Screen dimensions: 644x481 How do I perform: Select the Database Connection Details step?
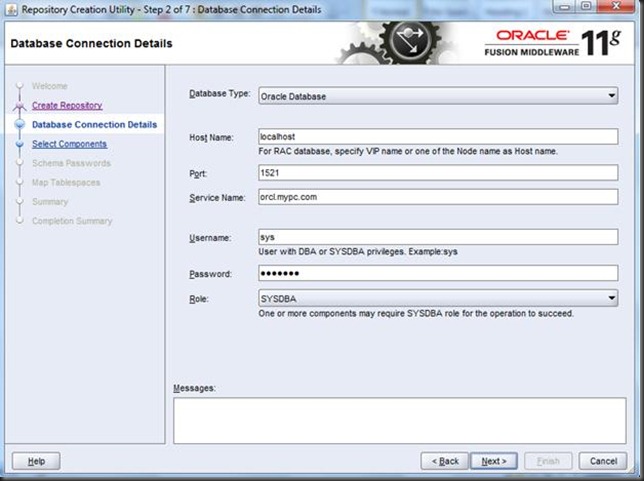point(94,124)
